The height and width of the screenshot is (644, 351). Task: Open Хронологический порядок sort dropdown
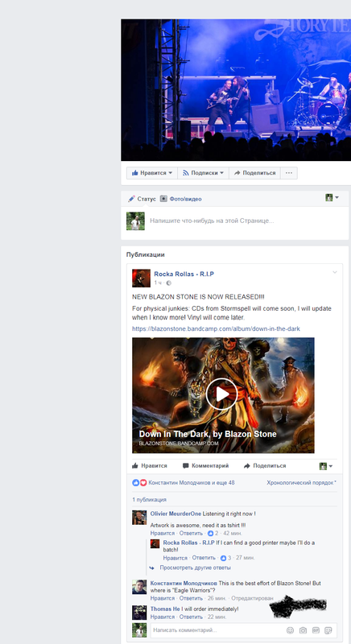(x=301, y=482)
